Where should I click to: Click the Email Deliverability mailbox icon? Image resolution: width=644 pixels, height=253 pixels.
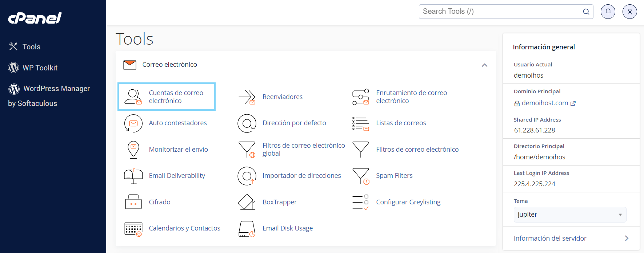133,176
